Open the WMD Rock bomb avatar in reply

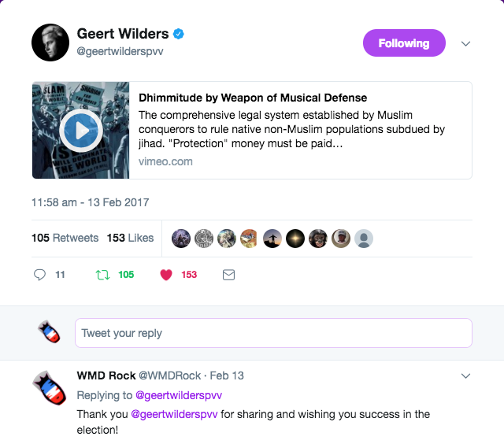point(50,388)
